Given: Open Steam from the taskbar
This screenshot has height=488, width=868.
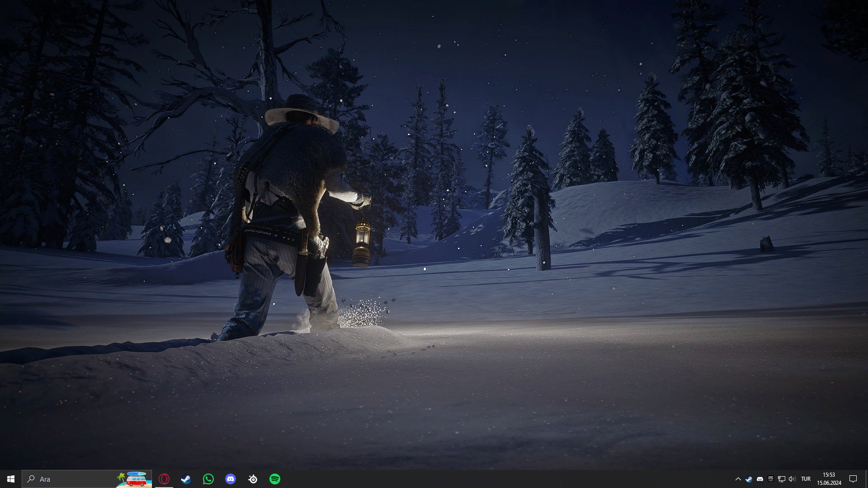Looking at the screenshot, I should 186,479.
